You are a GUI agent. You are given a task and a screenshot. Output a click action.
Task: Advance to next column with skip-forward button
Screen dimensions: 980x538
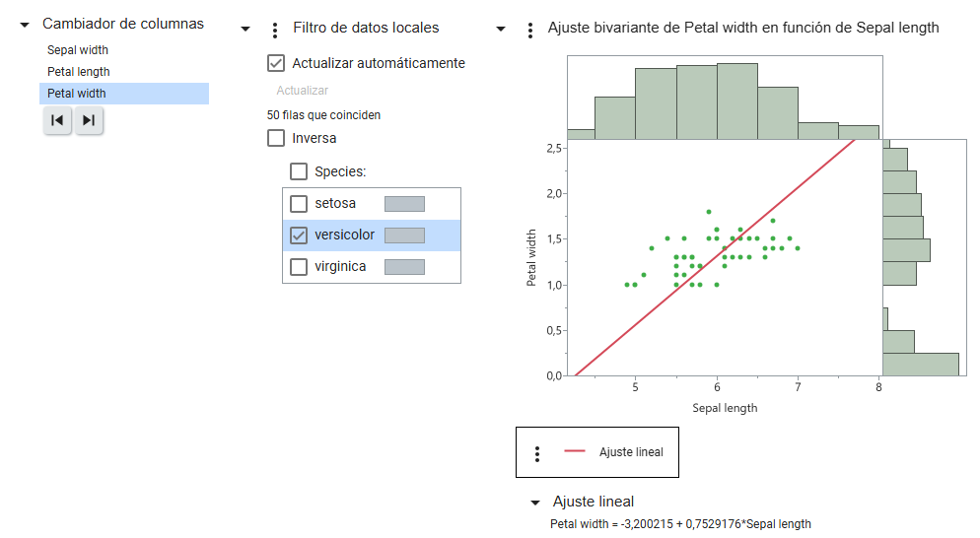coord(89,120)
